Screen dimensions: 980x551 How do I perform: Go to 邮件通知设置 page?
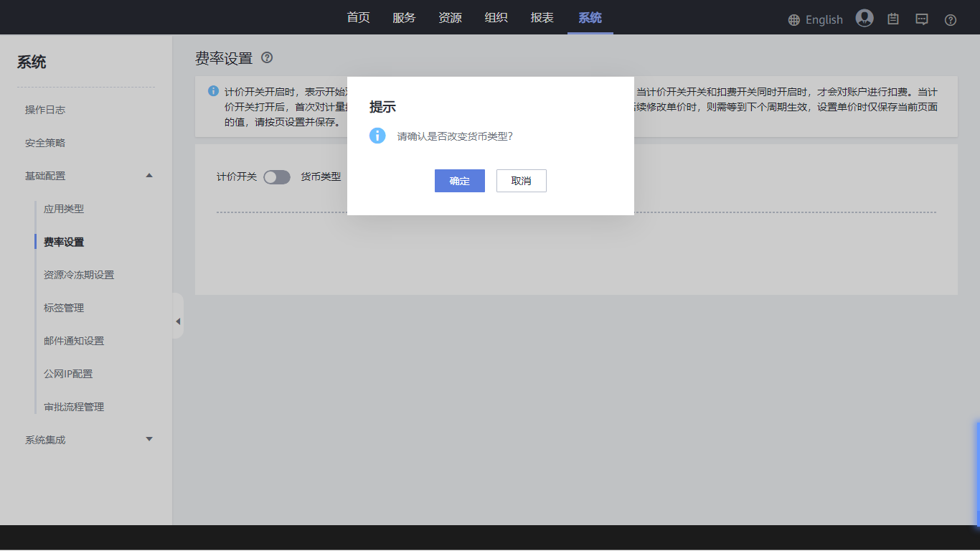[74, 341]
